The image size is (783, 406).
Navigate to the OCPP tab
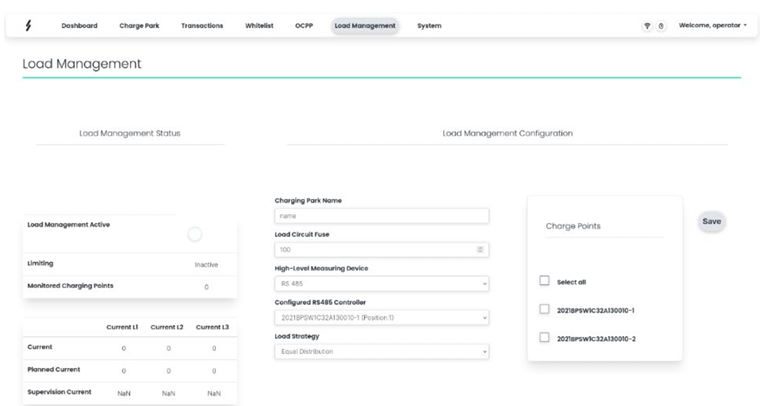(304, 26)
